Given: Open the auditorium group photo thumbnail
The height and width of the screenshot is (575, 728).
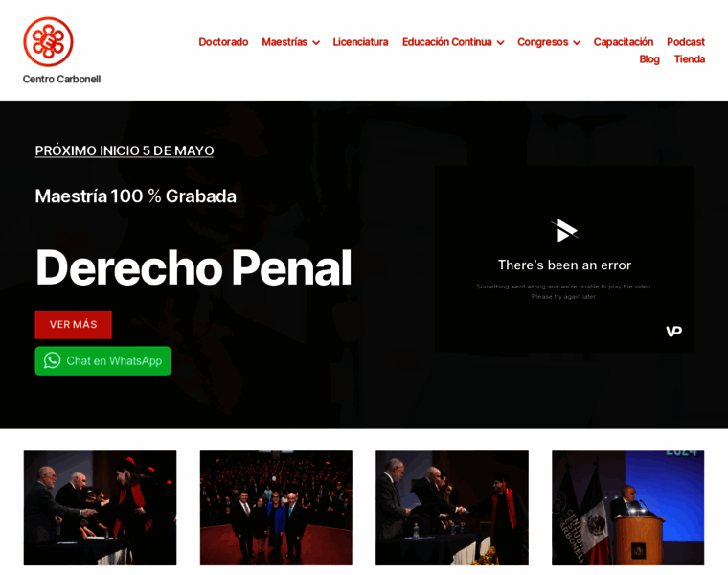Looking at the screenshot, I should tap(276, 508).
